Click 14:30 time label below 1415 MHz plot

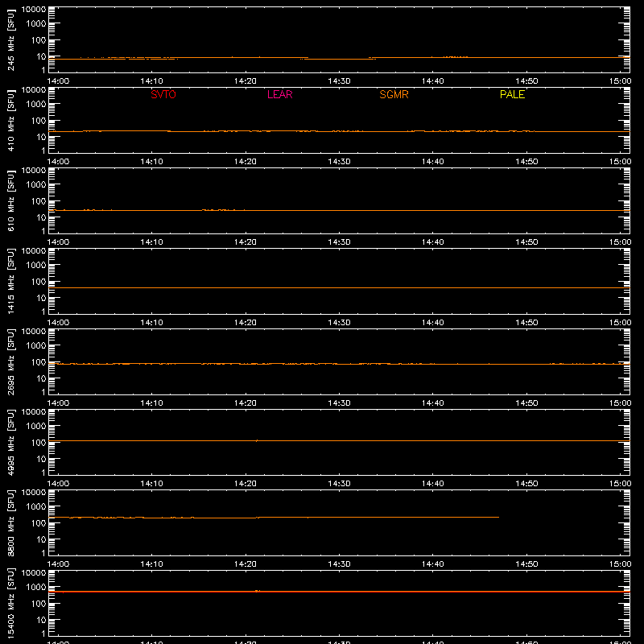[339, 323]
